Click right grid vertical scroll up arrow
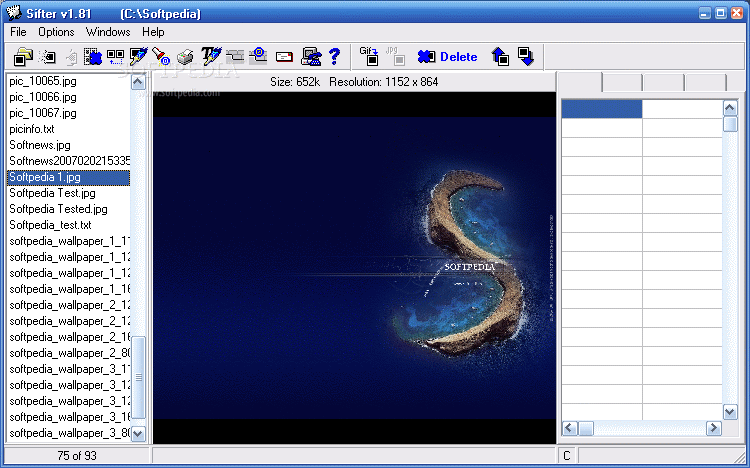The height and width of the screenshot is (468, 750). [730, 108]
